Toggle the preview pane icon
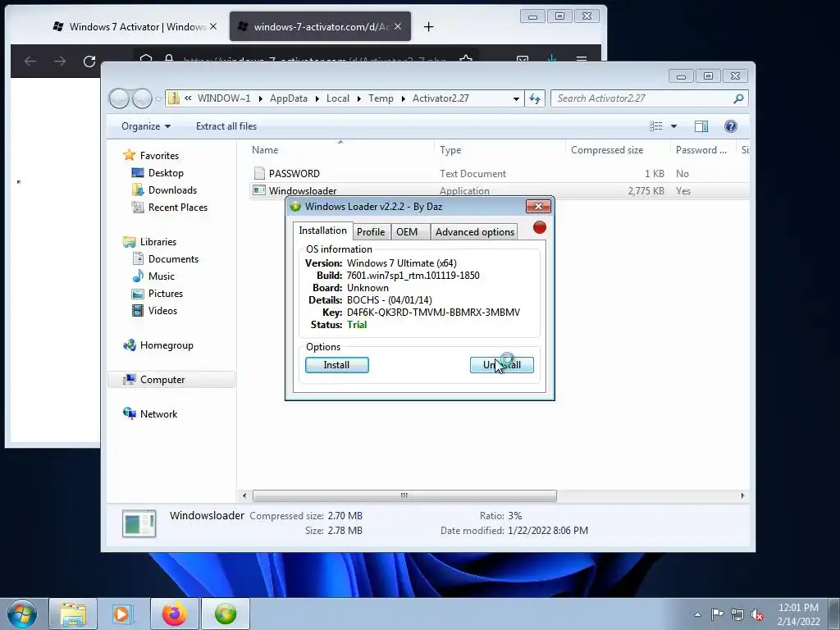Viewport: 840px width, 630px height. tap(701, 126)
